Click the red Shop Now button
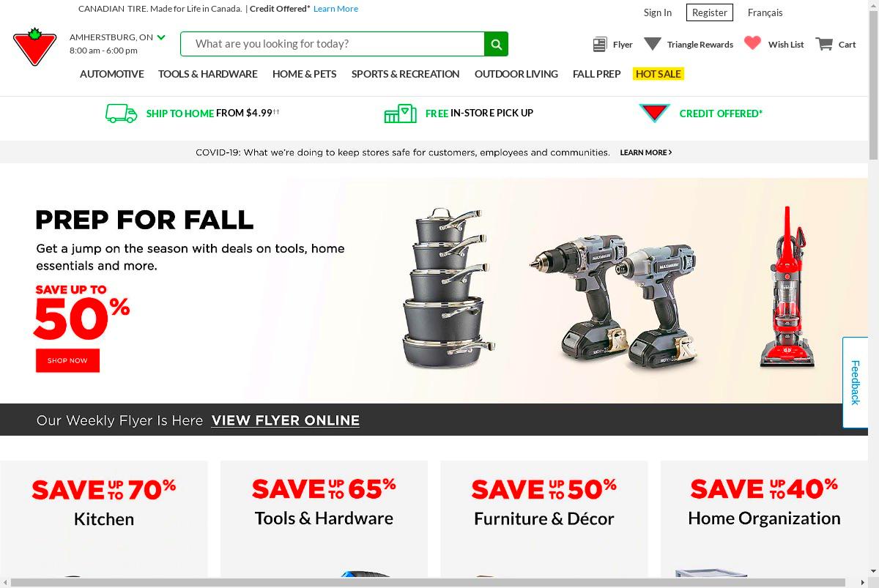This screenshot has width=879, height=588. tap(67, 360)
